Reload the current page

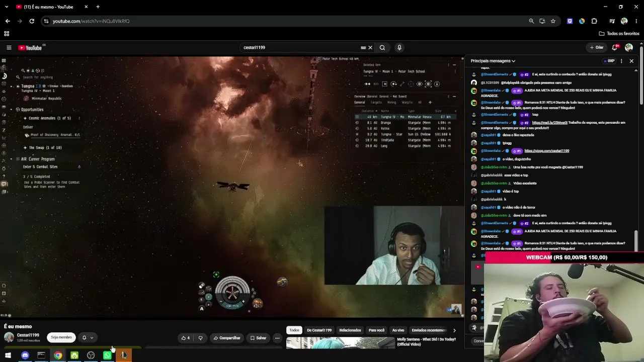pos(32,21)
